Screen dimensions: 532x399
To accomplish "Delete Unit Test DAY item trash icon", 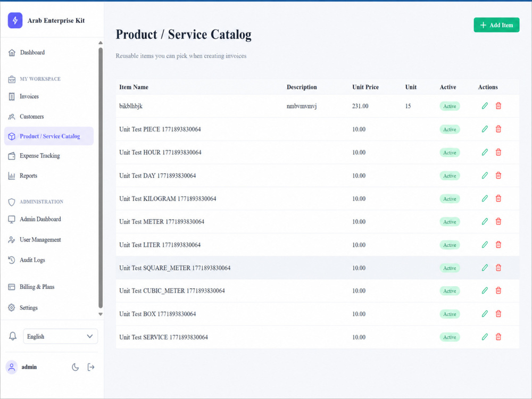I will tap(498, 176).
